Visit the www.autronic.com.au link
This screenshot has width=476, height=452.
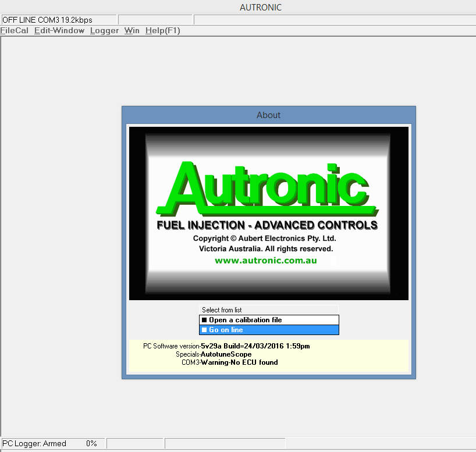click(266, 261)
